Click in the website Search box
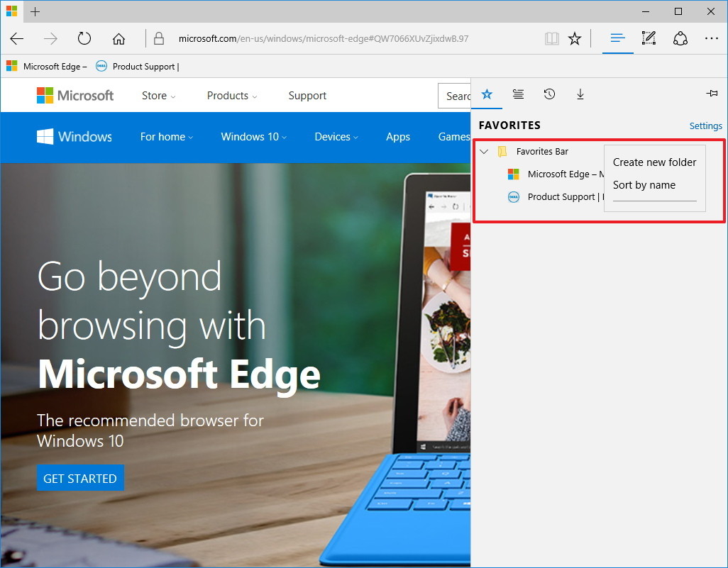 coord(454,96)
